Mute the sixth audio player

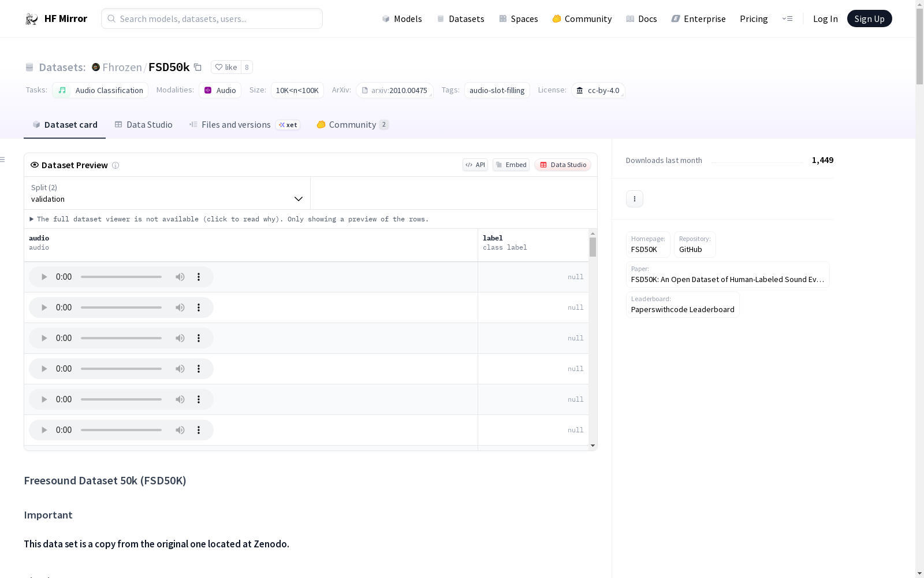[180, 430]
